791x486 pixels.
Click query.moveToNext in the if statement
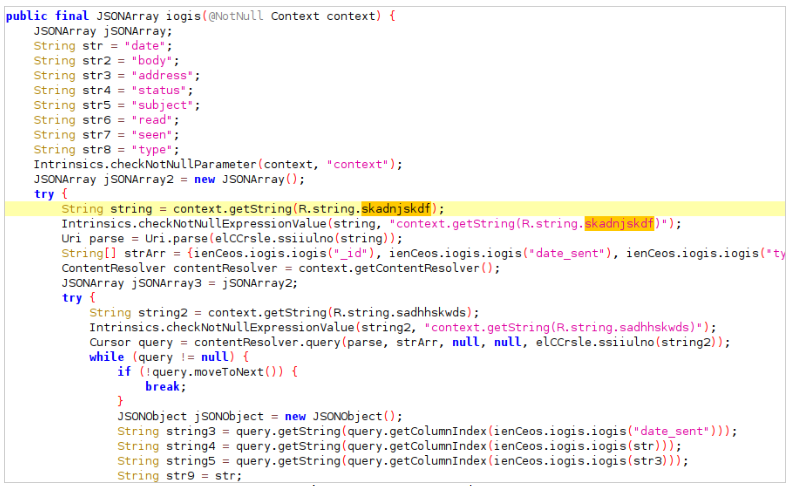pyautogui.click(x=208, y=372)
